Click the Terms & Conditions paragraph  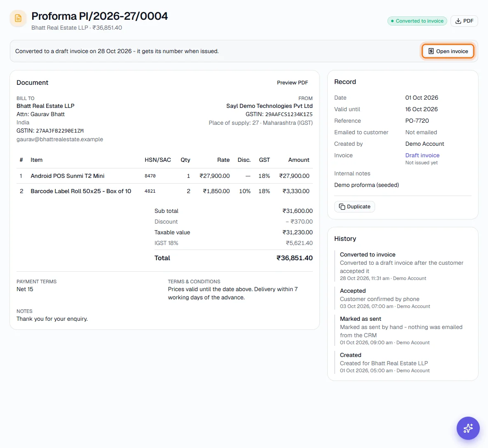click(x=233, y=293)
